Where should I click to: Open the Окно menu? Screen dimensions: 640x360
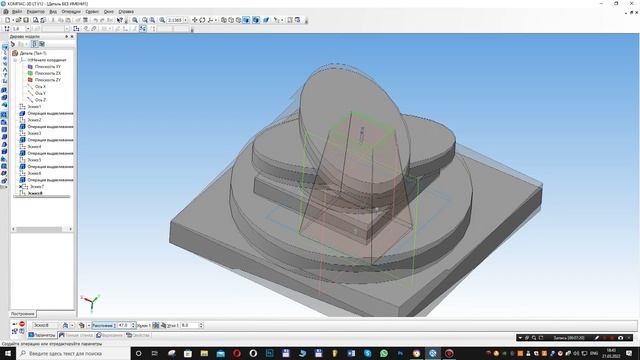tap(109, 11)
